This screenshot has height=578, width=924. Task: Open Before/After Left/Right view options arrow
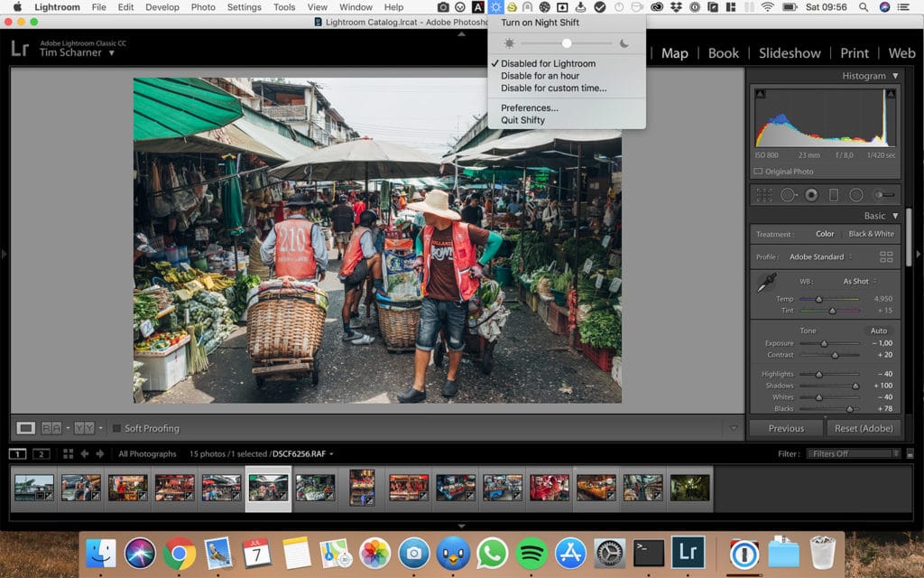68,428
